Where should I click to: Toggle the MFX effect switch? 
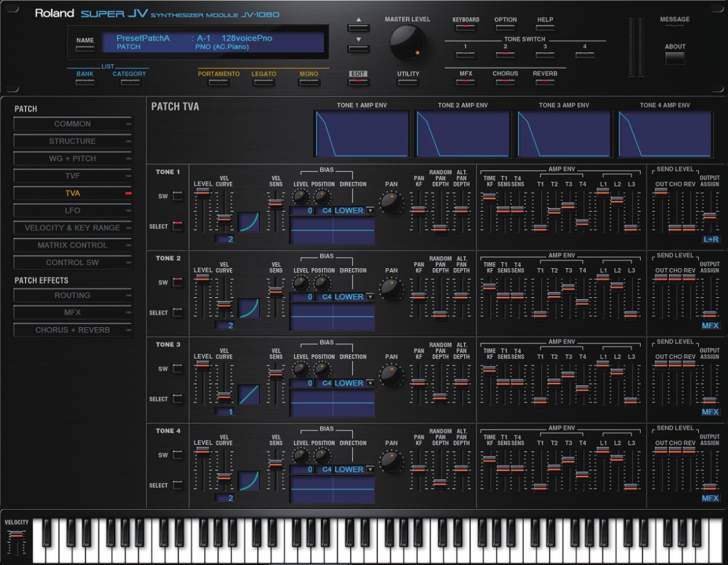coord(465,82)
